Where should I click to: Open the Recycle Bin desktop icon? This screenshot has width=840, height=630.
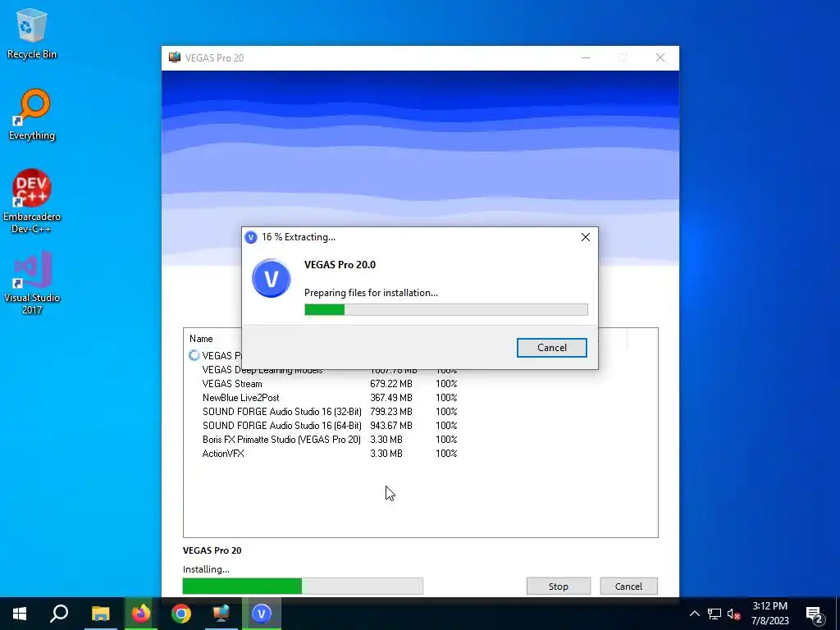pyautogui.click(x=32, y=34)
